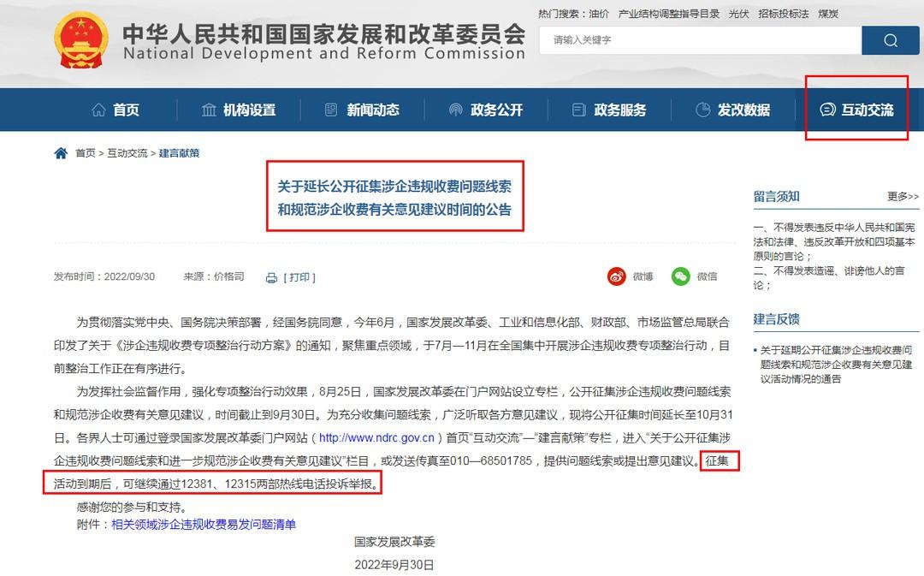Click the house icon on 首页 nav

pos(99,110)
